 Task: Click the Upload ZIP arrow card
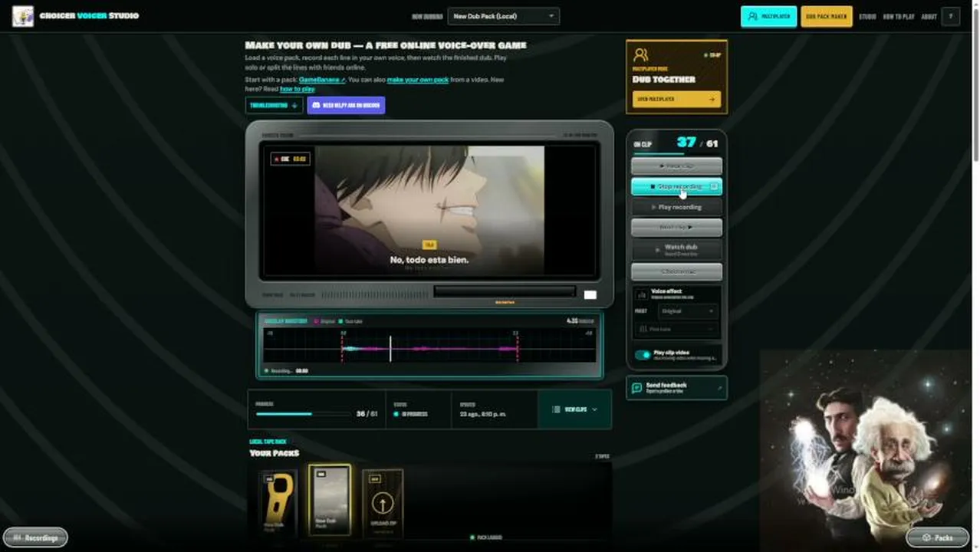[383, 501]
